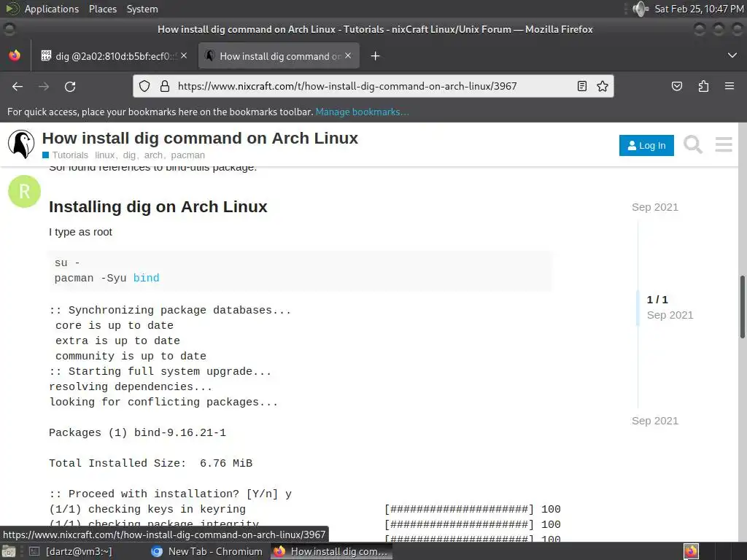Click the forward arrow navigation button
The height and width of the screenshot is (560, 747).
click(44, 87)
